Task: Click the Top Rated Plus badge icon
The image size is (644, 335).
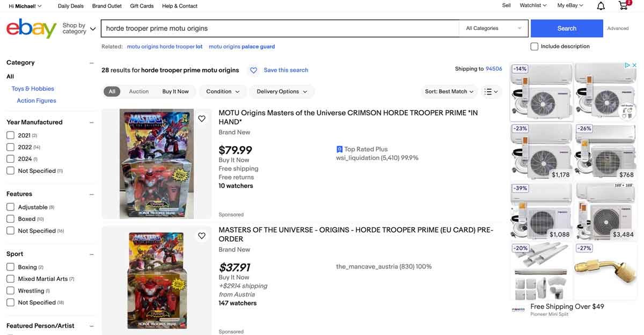Action: pos(338,149)
